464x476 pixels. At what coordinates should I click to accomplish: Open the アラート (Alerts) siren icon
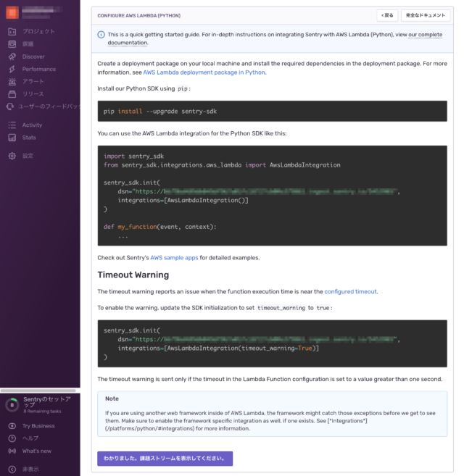[x=12, y=81]
